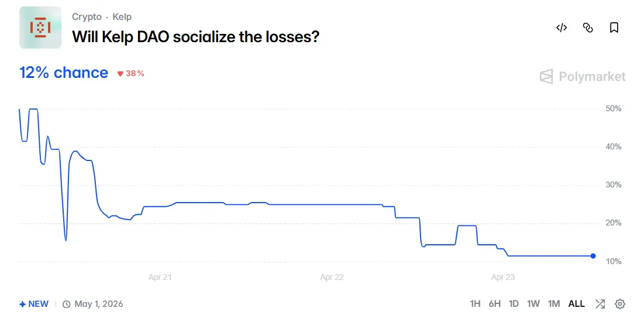
Task: Click the sparkle NEW badge
Action: tap(34, 304)
